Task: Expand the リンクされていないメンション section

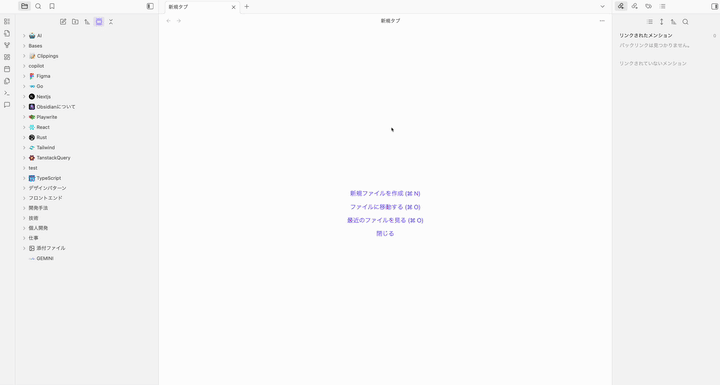Action: coord(652,63)
